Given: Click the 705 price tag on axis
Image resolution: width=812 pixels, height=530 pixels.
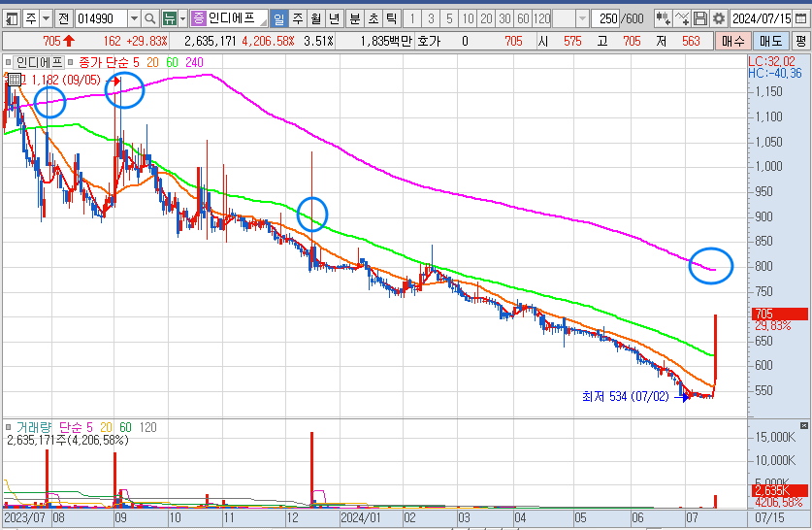Looking at the screenshot, I should 779,314.
